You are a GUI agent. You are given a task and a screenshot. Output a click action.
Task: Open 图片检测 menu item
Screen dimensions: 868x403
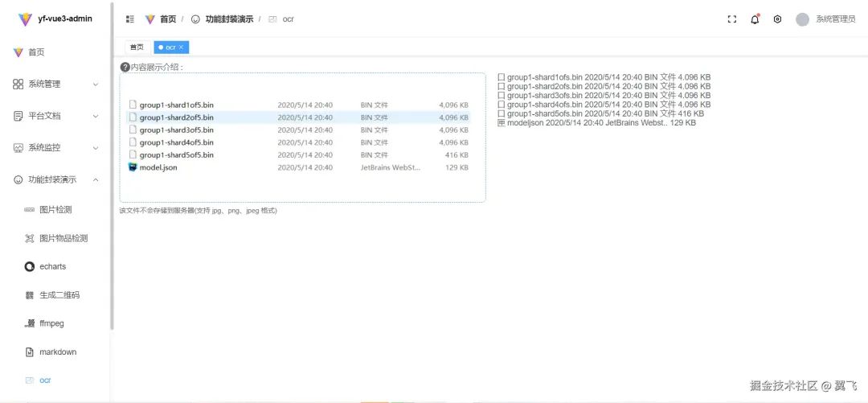(x=55, y=209)
